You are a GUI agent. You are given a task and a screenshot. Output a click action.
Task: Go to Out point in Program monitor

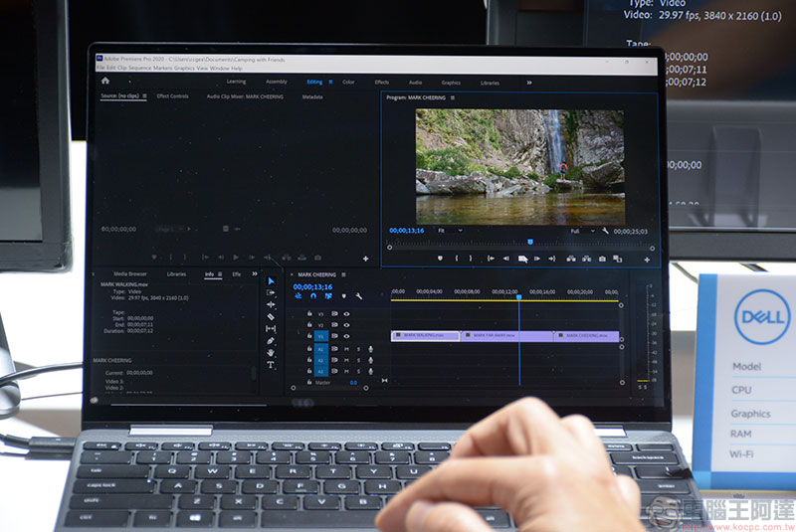coord(552,259)
